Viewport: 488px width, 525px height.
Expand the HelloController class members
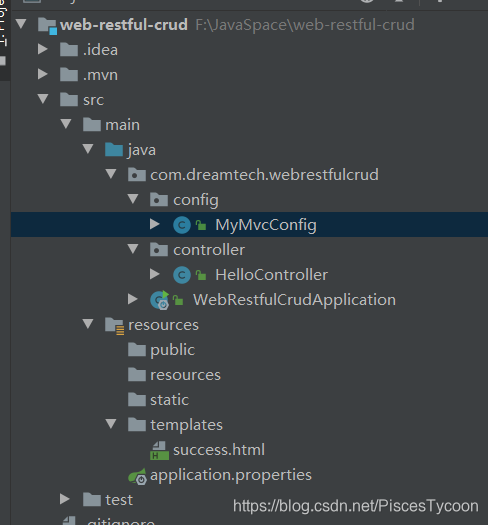(154, 274)
